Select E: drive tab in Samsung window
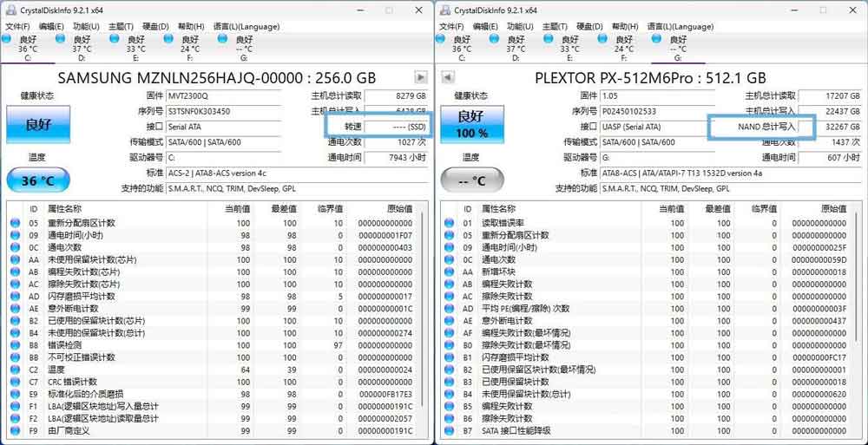Screen dimensions: 868x445 [135, 48]
